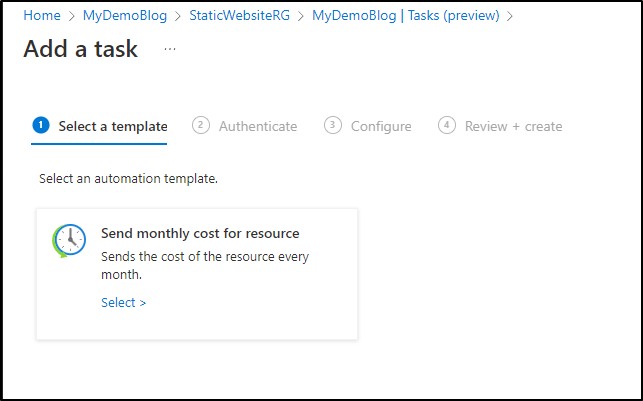Click the step 3 circle icon
The image size is (643, 401).
coord(333,125)
